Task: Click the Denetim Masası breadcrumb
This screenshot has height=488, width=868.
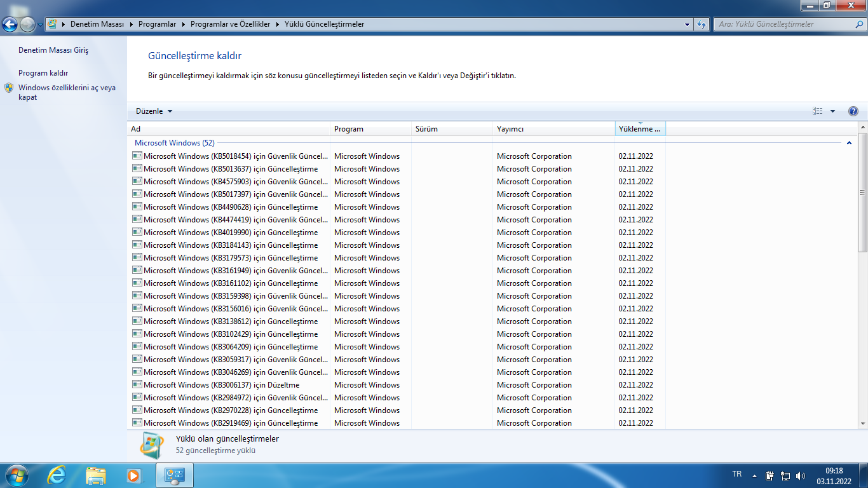Action: click(97, 24)
